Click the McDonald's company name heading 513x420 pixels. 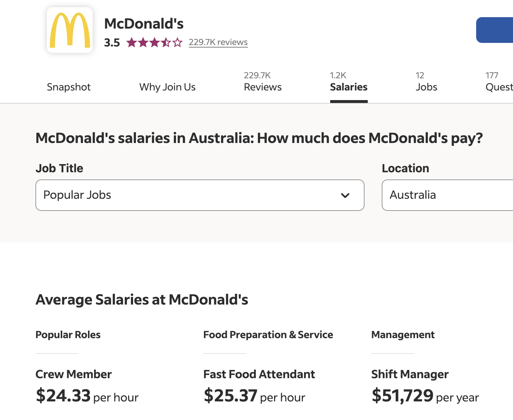coord(144,24)
